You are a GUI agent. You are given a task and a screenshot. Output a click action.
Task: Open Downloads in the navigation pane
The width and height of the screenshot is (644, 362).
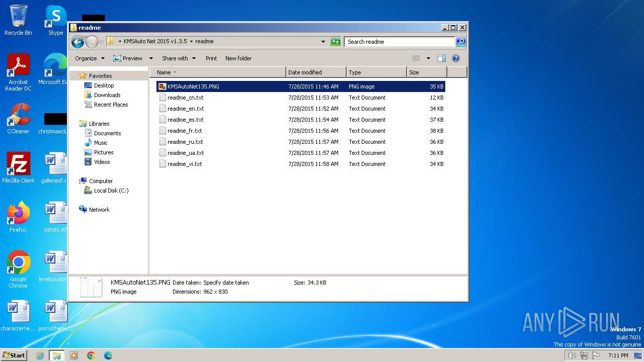pyautogui.click(x=107, y=95)
